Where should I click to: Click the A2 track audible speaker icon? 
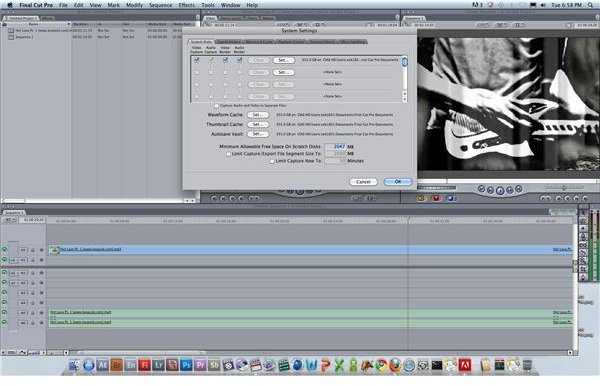[x=5, y=283]
